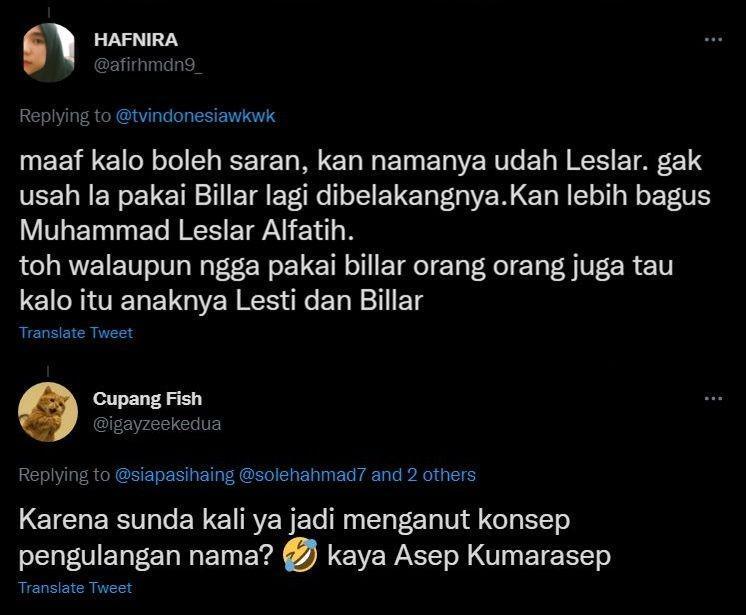This screenshot has width=746, height=615.
Task: Translate the Cupang Fish tweet
Action: point(76,587)
